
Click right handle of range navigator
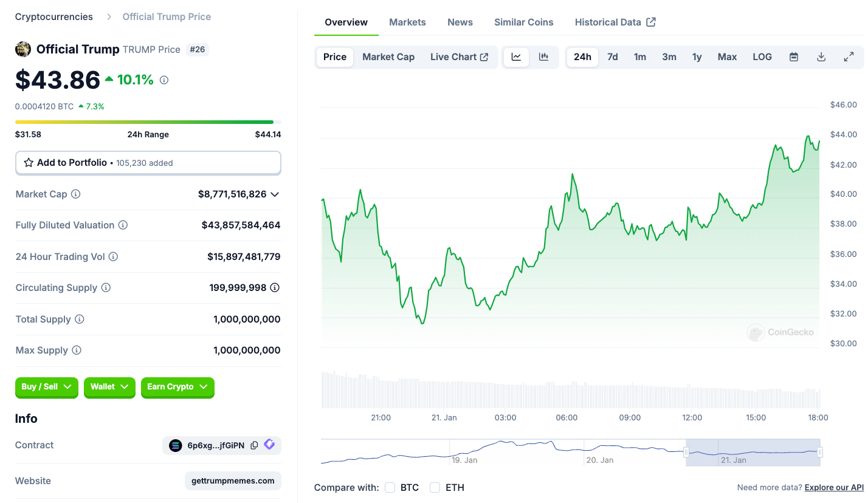tap(820, 452)
